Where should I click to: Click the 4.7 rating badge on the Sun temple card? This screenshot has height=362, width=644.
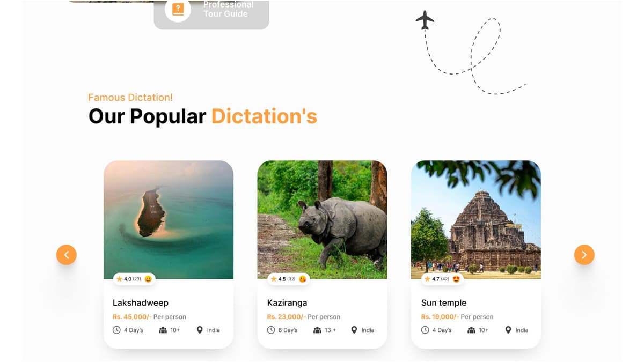pos(443,279)
